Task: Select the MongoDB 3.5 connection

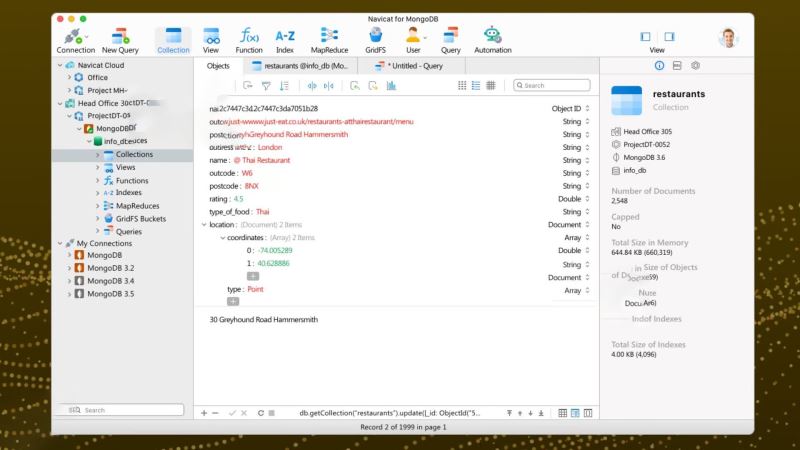Action: [111, 294]
